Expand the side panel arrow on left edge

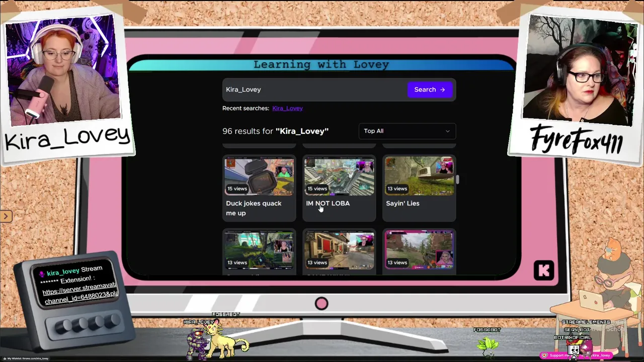6,216
